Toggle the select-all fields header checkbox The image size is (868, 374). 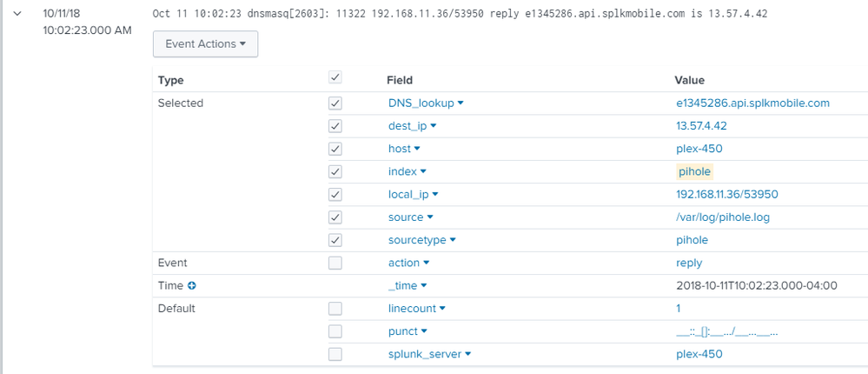point(335,77)
